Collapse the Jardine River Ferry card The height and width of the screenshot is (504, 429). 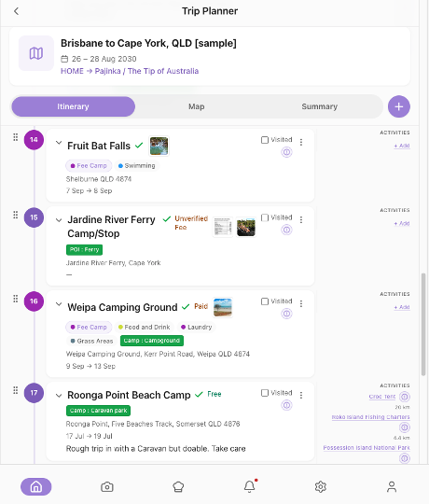59,220
